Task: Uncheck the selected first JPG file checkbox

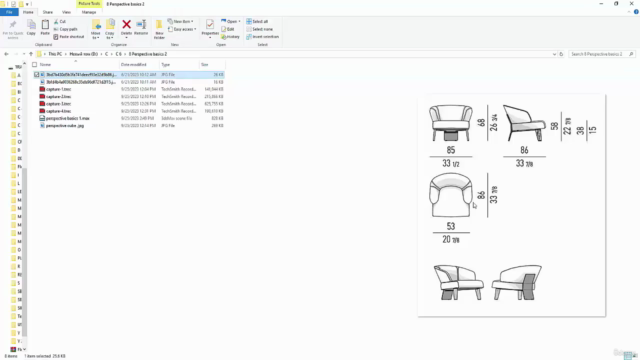Action: (x=36, y=75)
